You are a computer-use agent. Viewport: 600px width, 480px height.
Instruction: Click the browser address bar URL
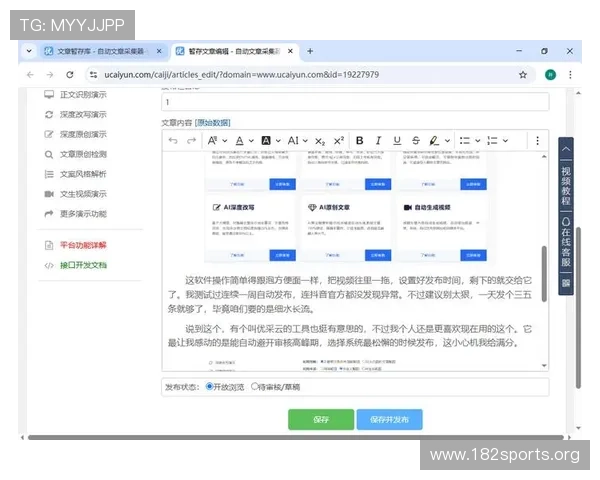[241, 75]
